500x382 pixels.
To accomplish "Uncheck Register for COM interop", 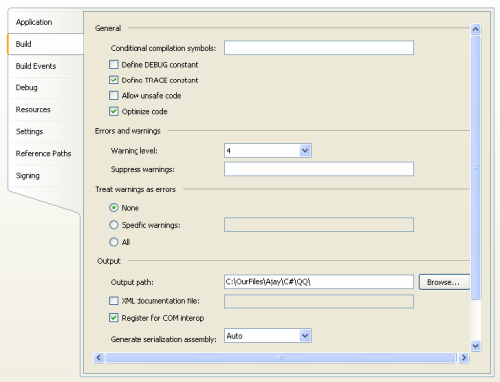I will 114,318.
